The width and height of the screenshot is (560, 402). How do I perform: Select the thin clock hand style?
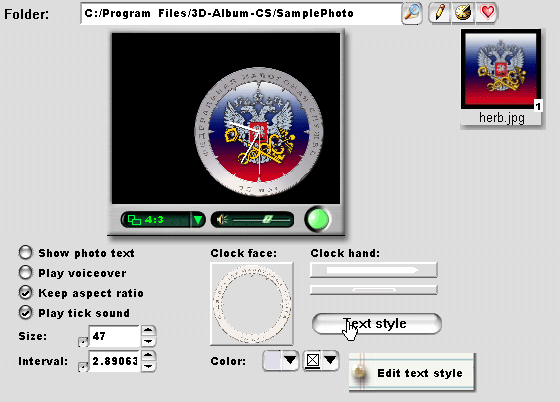click(373, 290)
